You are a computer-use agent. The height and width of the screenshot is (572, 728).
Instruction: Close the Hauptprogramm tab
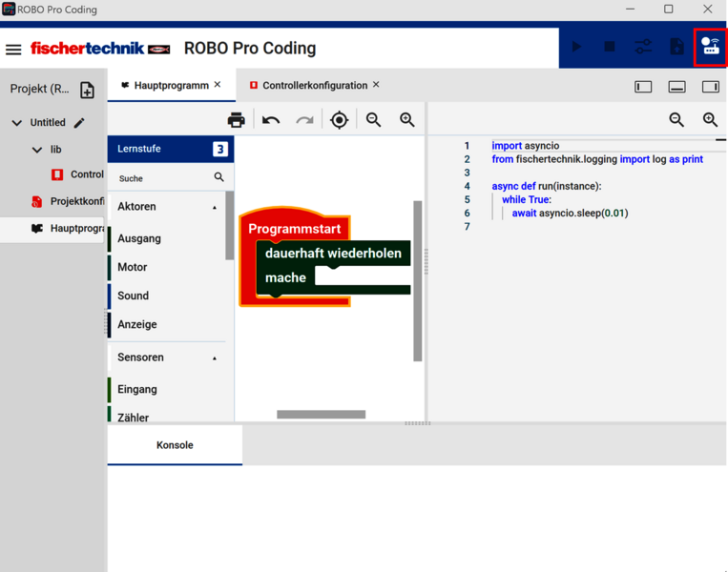pyautogui.click(x=218, y=85)
